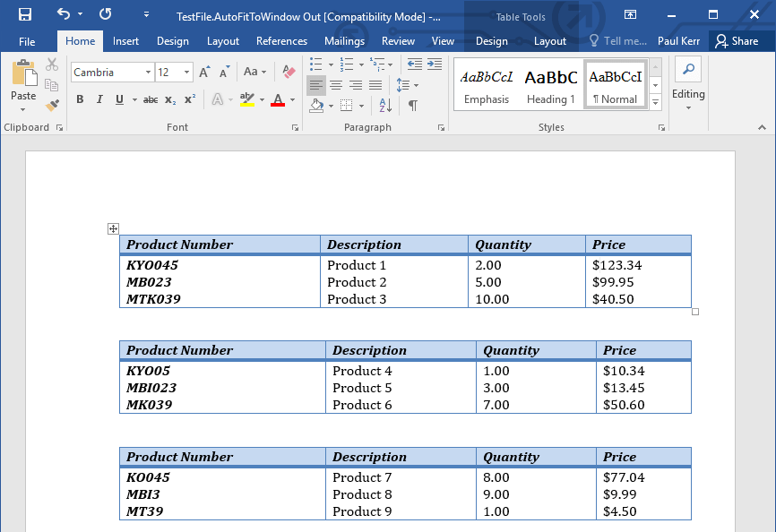Open the Customize Quick Access Toolbar dropdown
Screen dimensions: 776x532
(x=146, y=14)
